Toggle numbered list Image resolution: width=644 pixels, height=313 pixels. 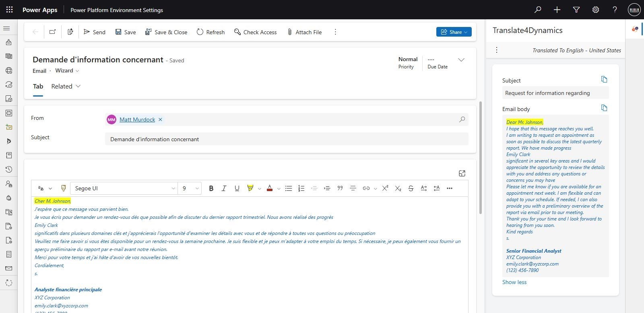(301, 188)
